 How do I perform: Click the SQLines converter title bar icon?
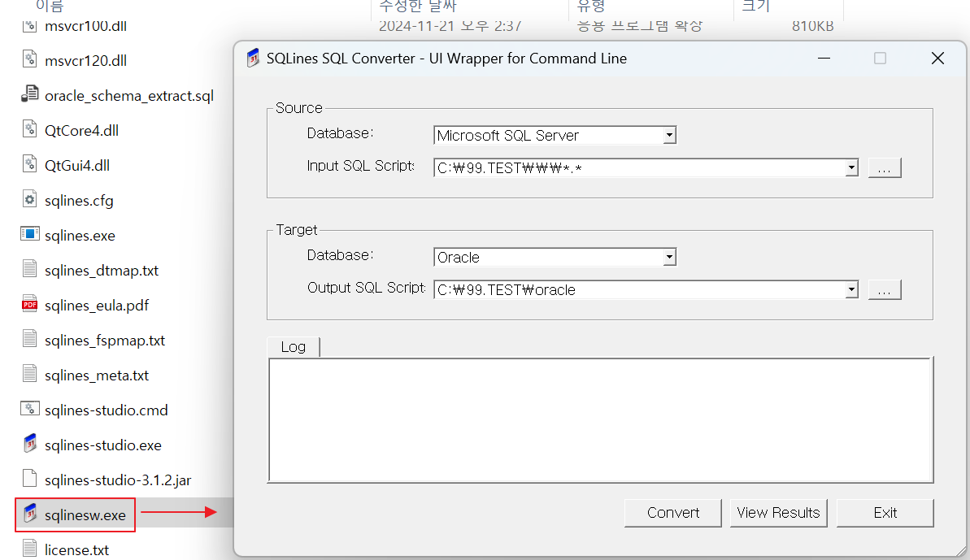click(x=252, y=58)
